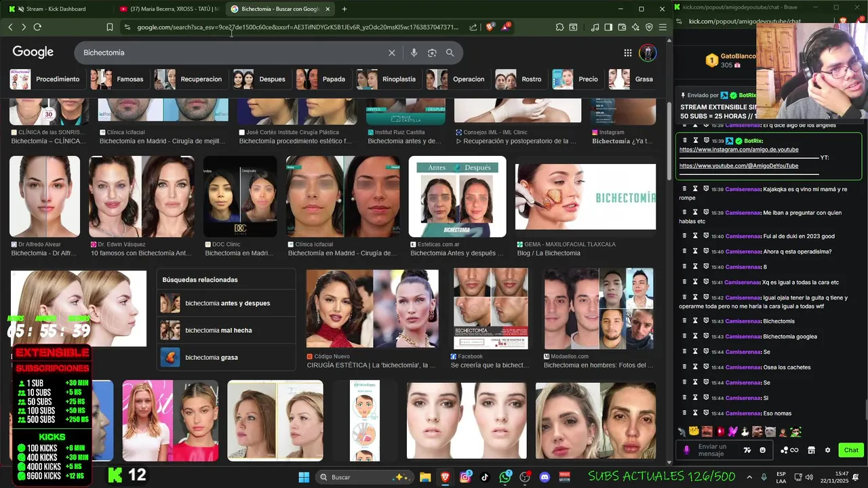Viewport: 868px width, 488px height.
Task: Close the Bichectomia Google tab
Action: tap(328, 9)
